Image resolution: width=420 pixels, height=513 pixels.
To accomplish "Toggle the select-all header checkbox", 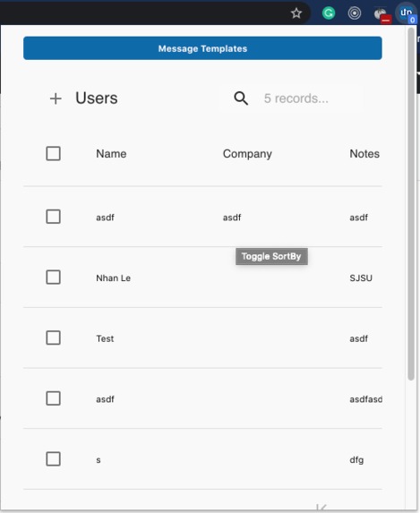I will [54, 153].
